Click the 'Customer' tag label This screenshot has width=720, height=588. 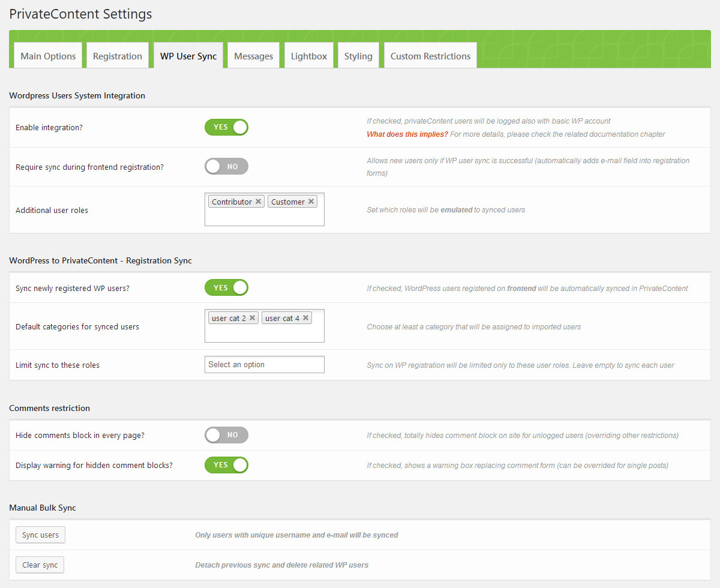tap(288, 202)
